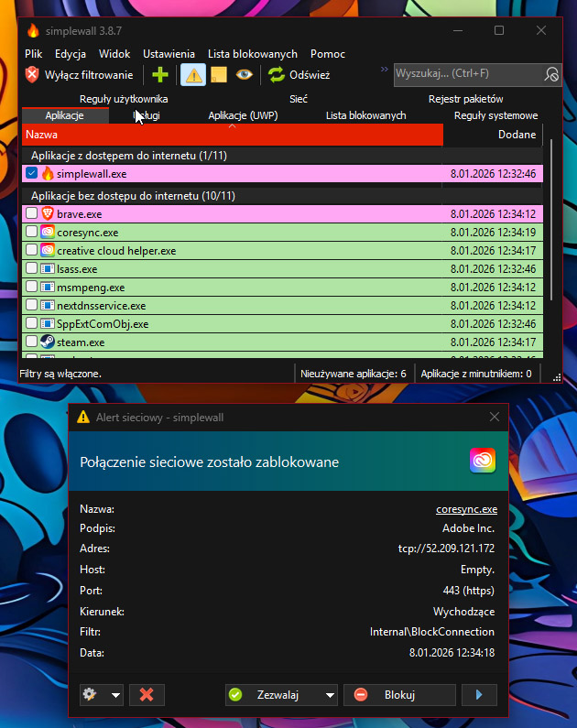Screen dimensions: 577x728
Task: Click the warning triangle in alert title
Action: 83,417
